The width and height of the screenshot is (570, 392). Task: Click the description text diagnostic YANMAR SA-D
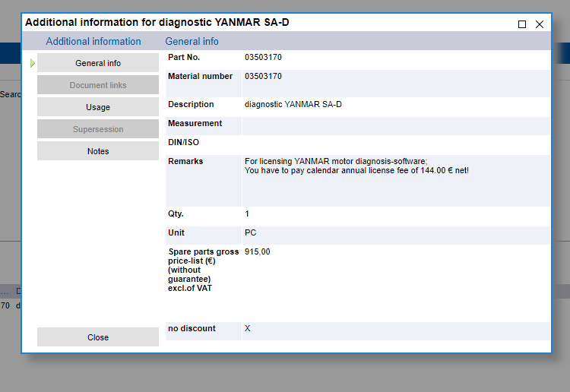tap(293, 105)
